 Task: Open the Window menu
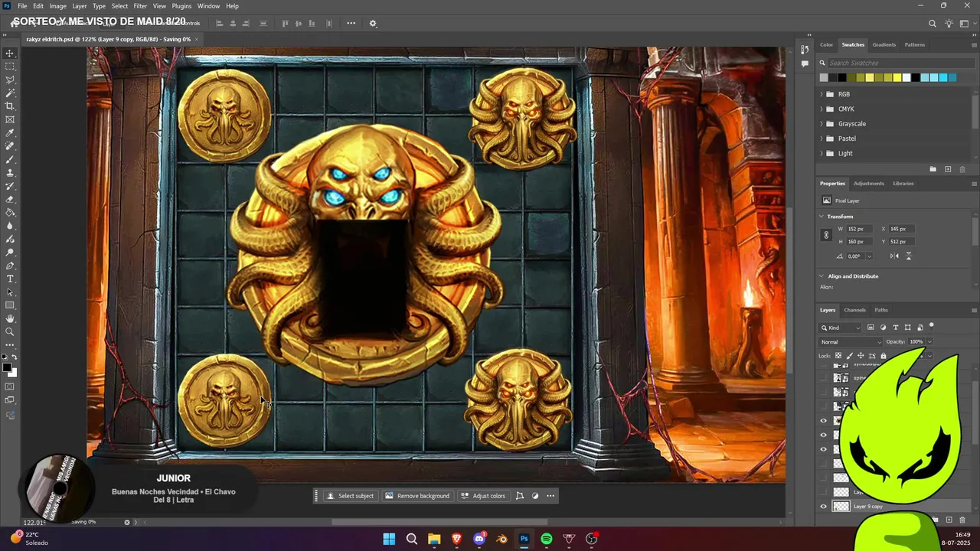(208, 6)
